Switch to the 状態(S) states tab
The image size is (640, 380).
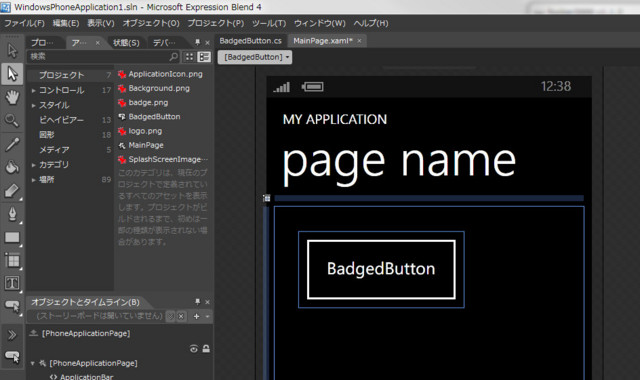coord(126,42)
